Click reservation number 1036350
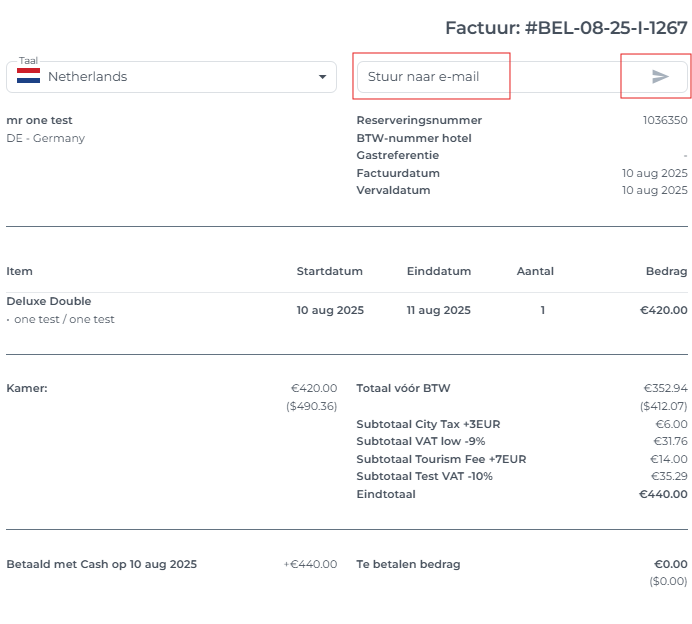Viewport: 692px width, 624px height. [x=665, y=120]
